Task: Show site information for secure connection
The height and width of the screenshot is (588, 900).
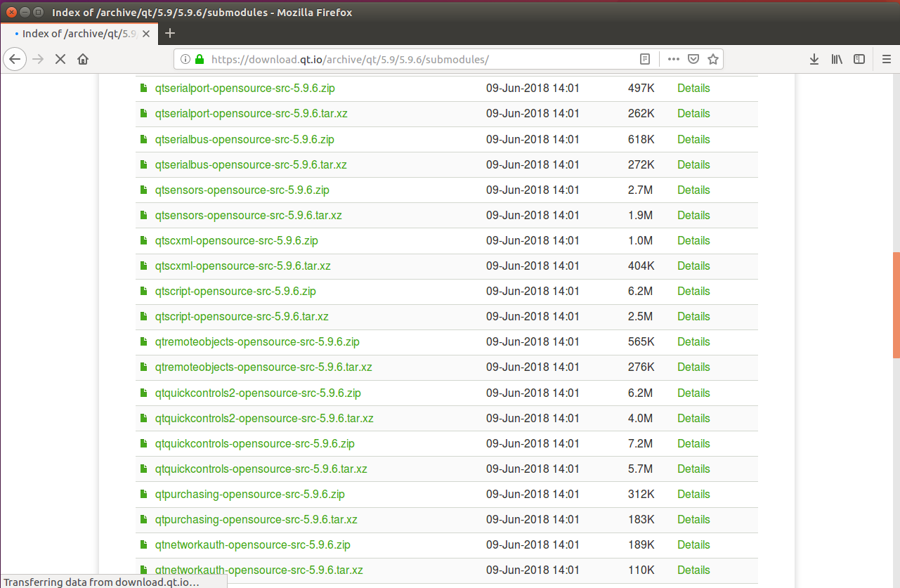Action: [x=186, y=60]
